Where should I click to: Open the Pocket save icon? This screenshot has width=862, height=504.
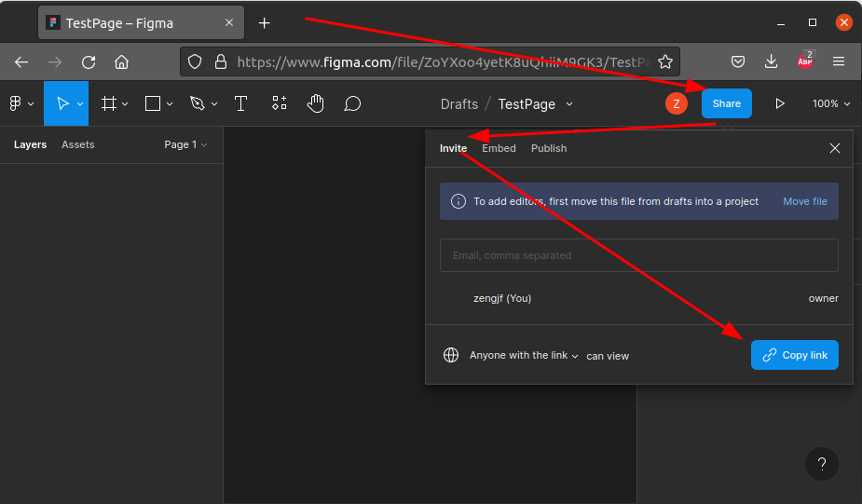738,61
